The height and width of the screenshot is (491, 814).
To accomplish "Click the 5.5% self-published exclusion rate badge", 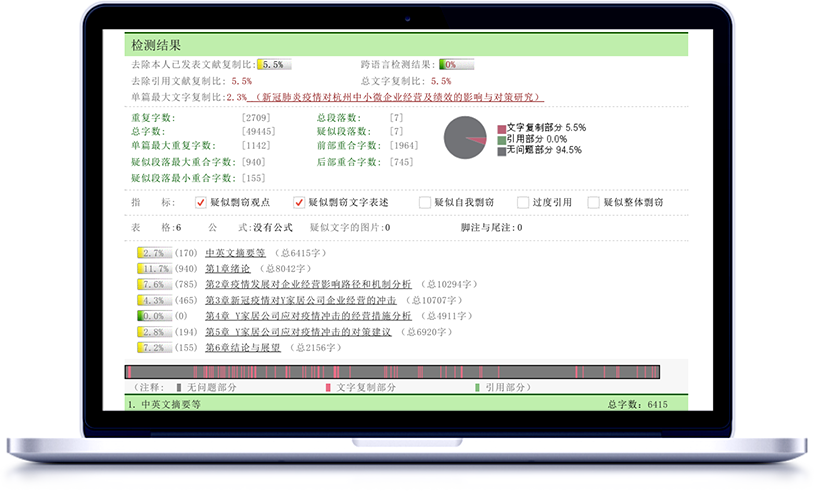I will coord(274,64).
